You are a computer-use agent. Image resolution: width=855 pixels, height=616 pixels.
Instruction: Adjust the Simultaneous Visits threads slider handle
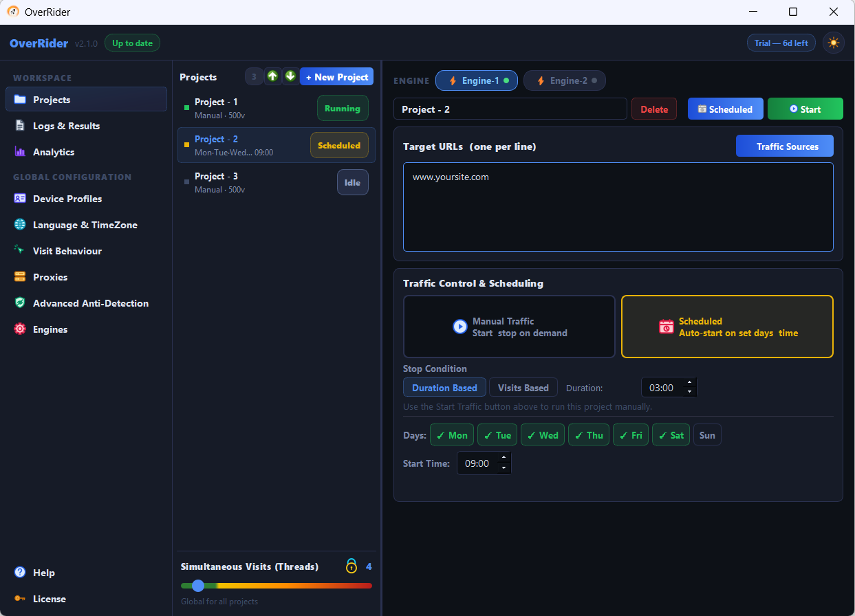click(198, 586)
